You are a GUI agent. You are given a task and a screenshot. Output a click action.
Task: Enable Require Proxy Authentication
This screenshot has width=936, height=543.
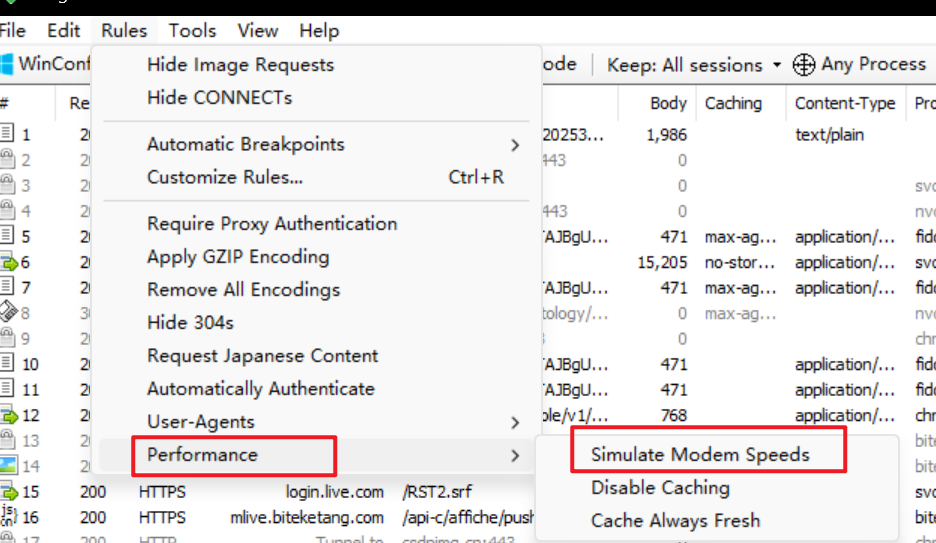(316, 224)
